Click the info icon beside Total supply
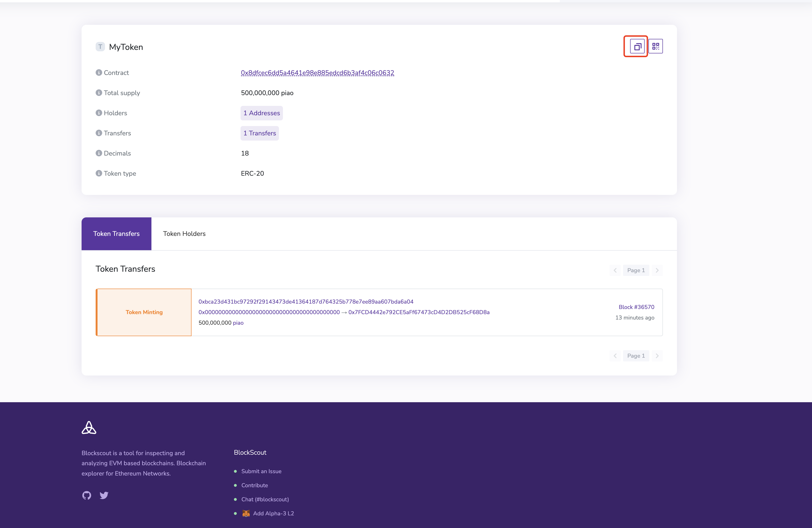The image size is (812, 528). (x=99, y=93)
